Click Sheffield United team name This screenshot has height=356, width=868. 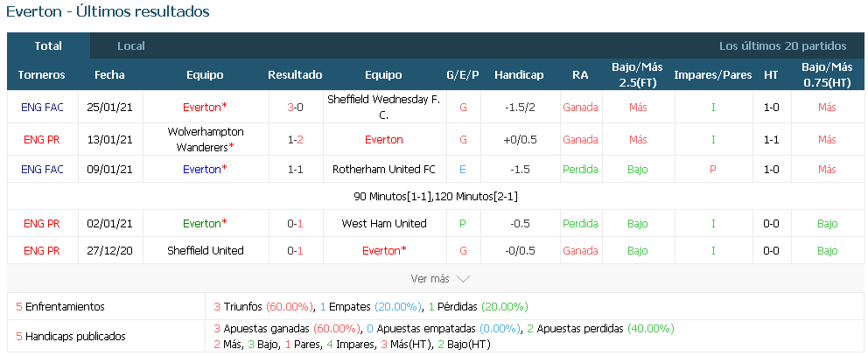point(206,251)
